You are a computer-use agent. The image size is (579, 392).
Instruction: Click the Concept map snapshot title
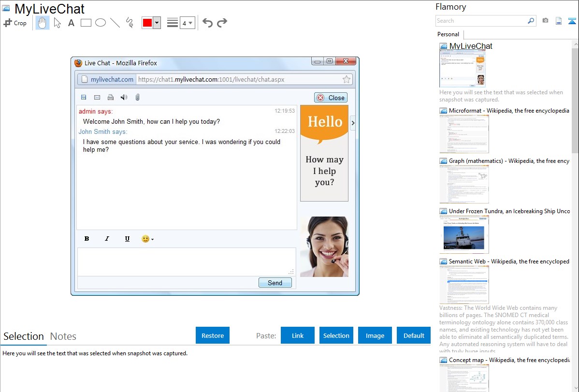click(x=509, y=360)
